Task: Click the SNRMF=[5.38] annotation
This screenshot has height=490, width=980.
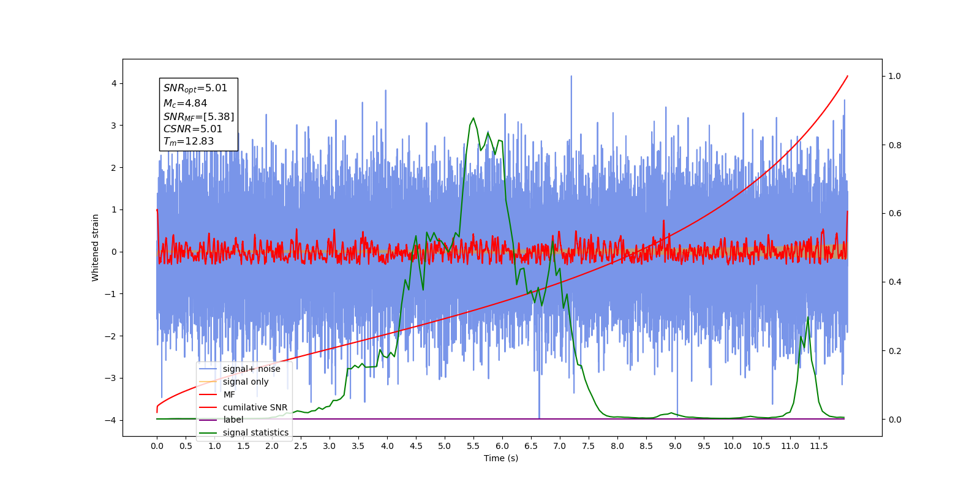Action: pyautogui.click(x=198, y=116)
